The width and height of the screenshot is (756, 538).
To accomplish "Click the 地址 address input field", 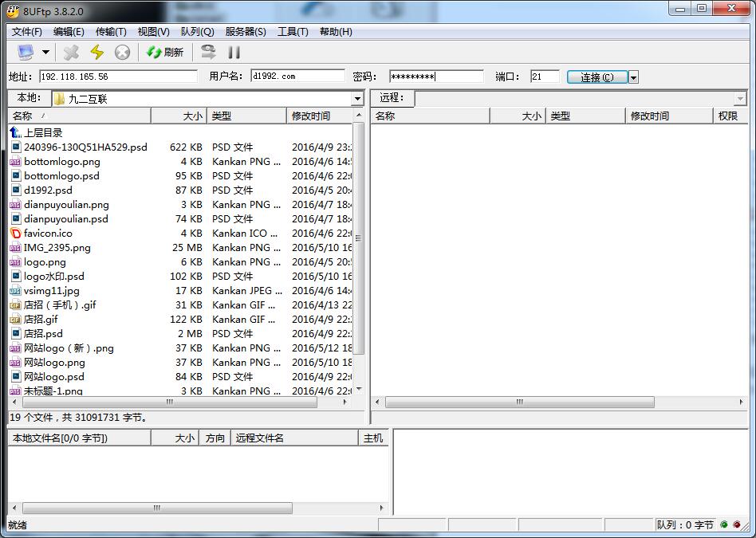I will [117, 77].
